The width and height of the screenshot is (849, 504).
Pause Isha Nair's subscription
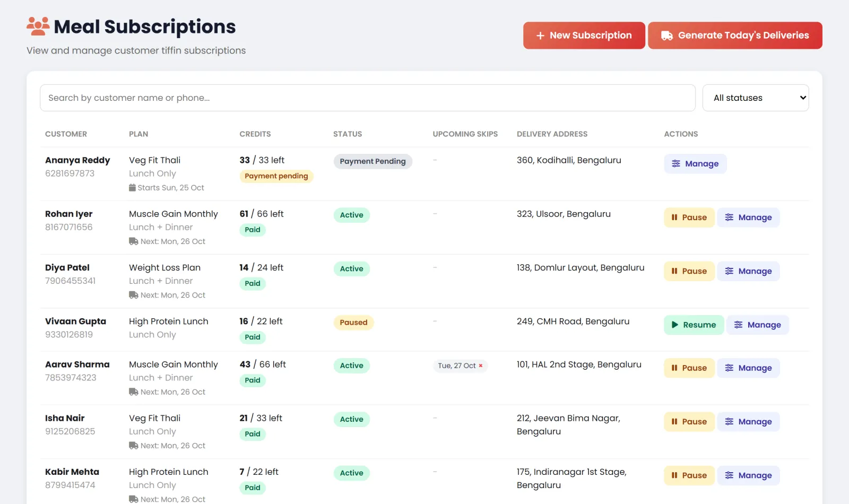[689, 422]
